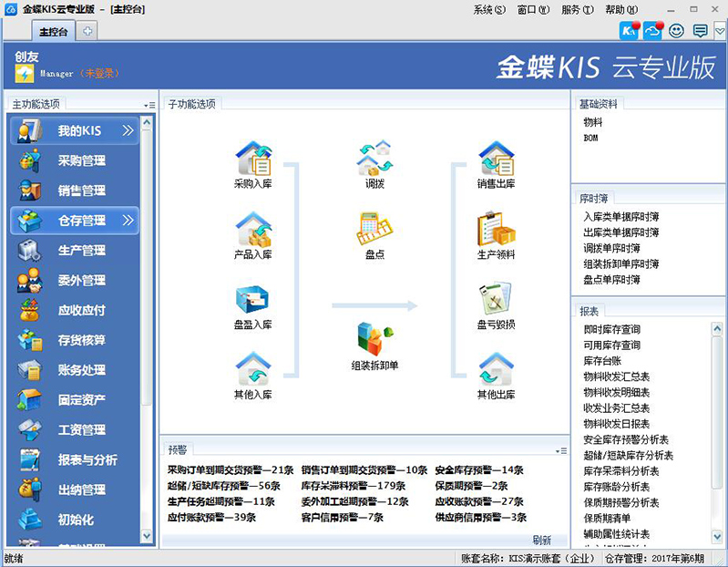Open 其他入库 other stock-in icon

click(x=253, y=376)
